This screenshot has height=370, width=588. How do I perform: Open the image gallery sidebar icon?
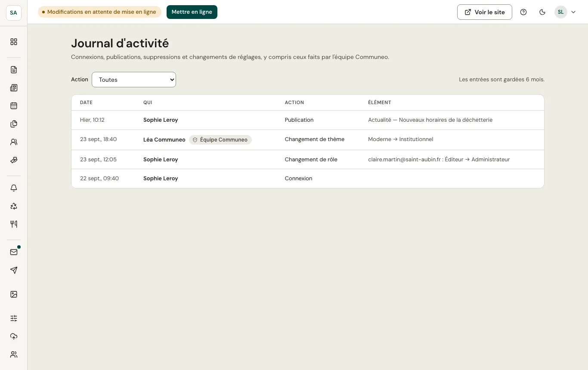pos(14,294)
